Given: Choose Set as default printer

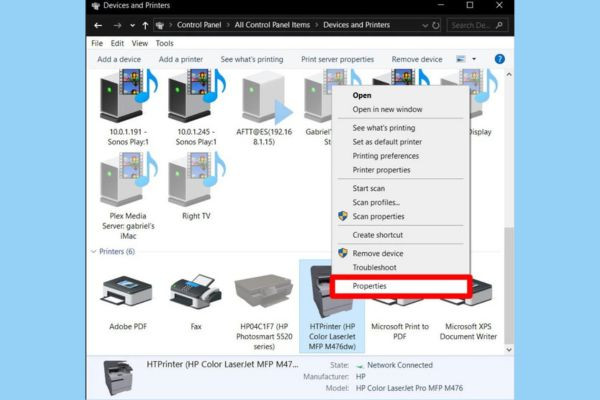Looking at the screenshot, I should pos(400,142).
